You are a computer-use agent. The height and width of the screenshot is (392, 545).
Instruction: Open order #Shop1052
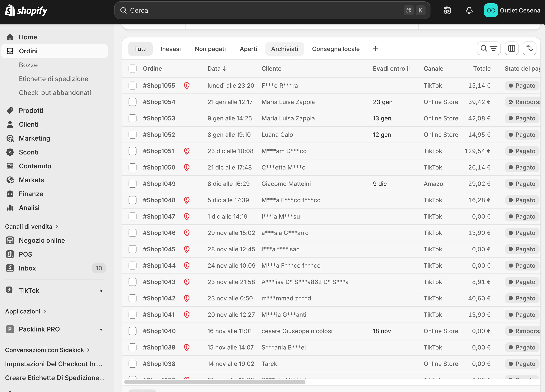click(159, 134)
